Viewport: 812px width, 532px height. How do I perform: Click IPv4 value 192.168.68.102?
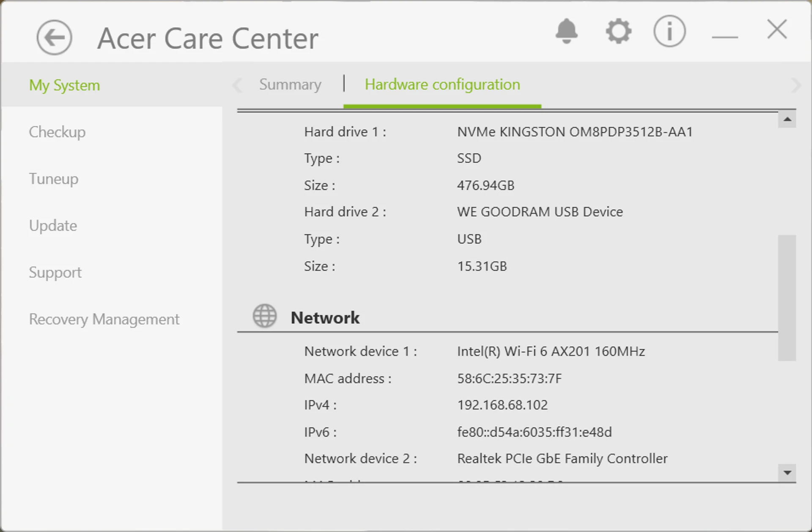tap(502, 405)
